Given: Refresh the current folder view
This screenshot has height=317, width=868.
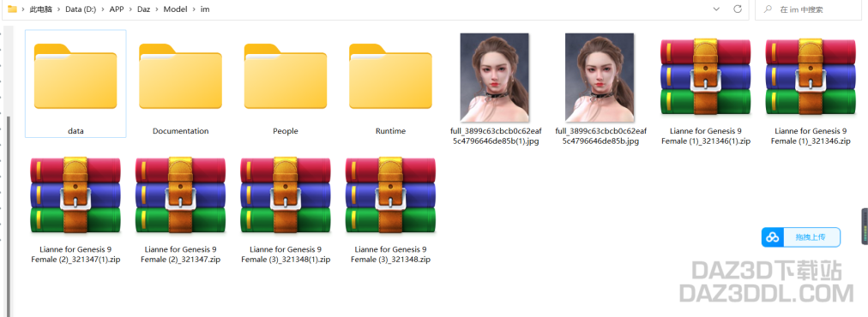Looking at the screenshot, I should (x=737, y=9).
